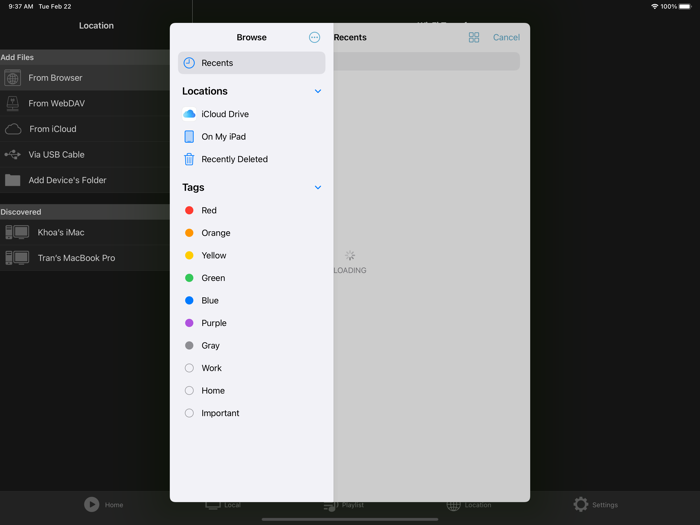Select the Red tag dot

[189, 210]
